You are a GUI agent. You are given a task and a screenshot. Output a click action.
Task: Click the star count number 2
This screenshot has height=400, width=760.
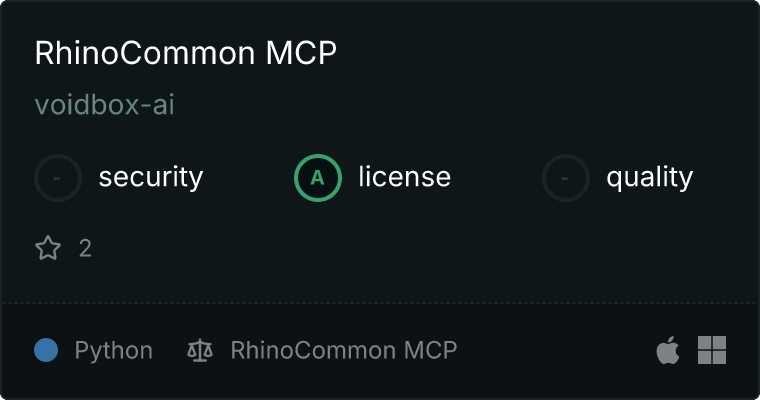click(85, 248)
